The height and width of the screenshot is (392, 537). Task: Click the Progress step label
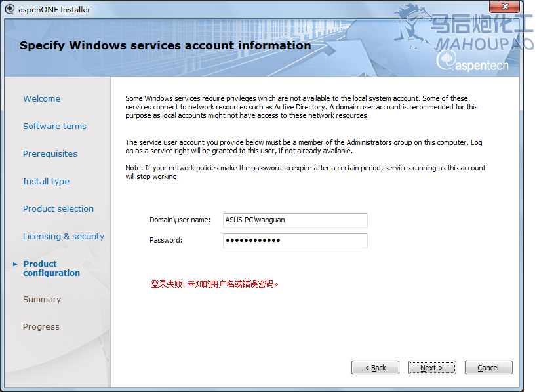point(41,327)
